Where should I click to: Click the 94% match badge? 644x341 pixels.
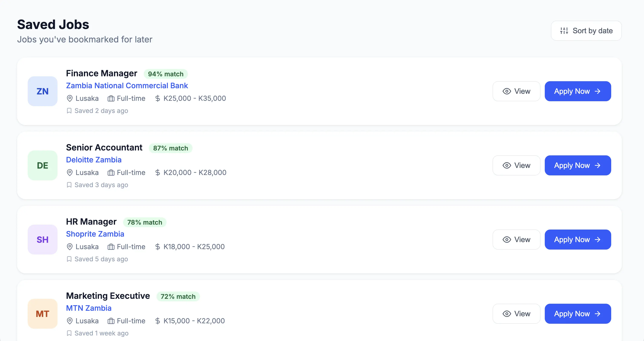pos(165,74)
